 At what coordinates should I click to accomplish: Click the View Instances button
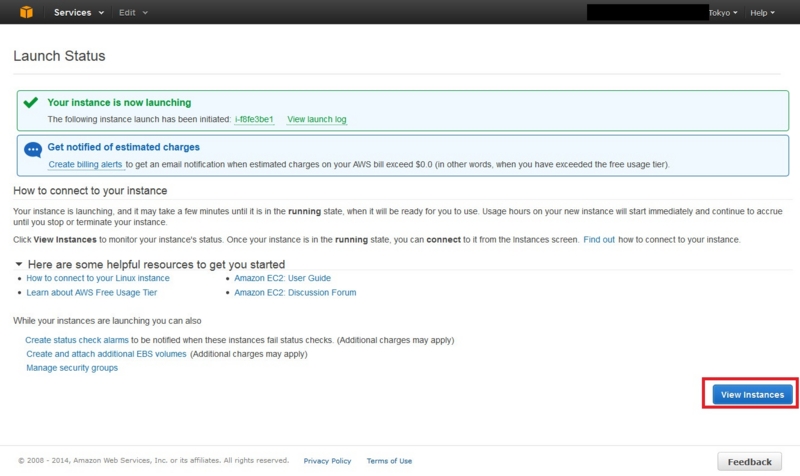click(752, 394)
